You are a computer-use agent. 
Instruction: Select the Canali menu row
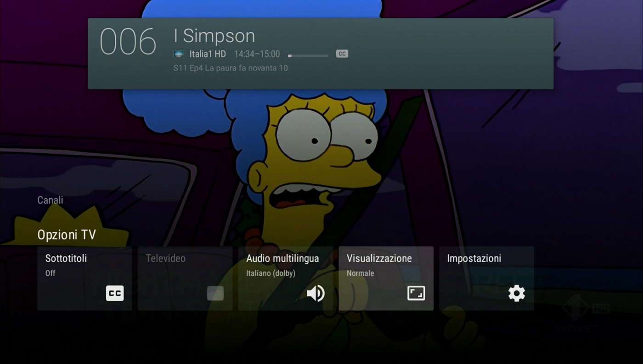(x=50, y=200)
